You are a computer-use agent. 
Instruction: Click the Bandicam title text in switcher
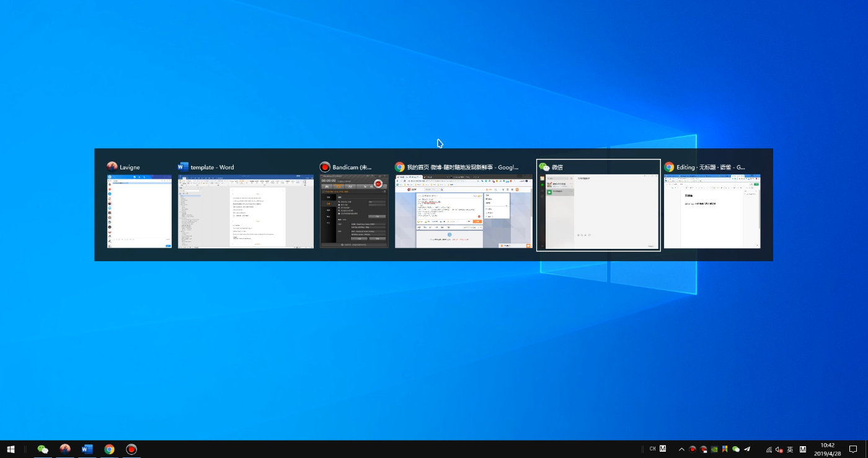pyautogui.click(x=352, y=167)
